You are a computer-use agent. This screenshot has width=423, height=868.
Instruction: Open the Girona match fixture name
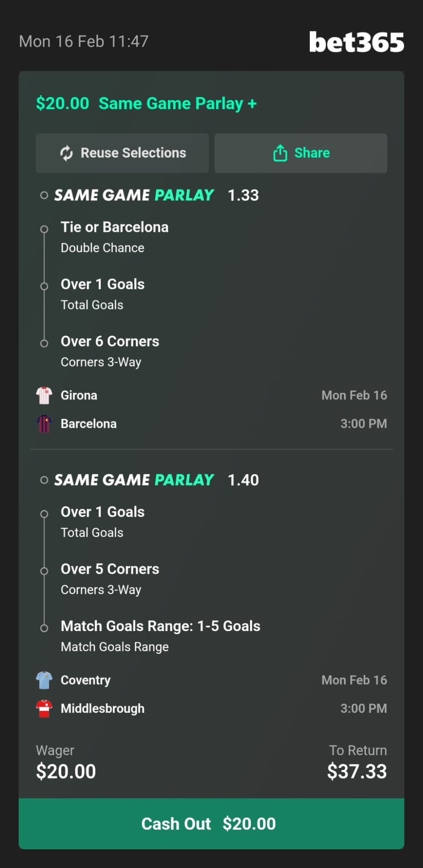click(x=79, y=395)
